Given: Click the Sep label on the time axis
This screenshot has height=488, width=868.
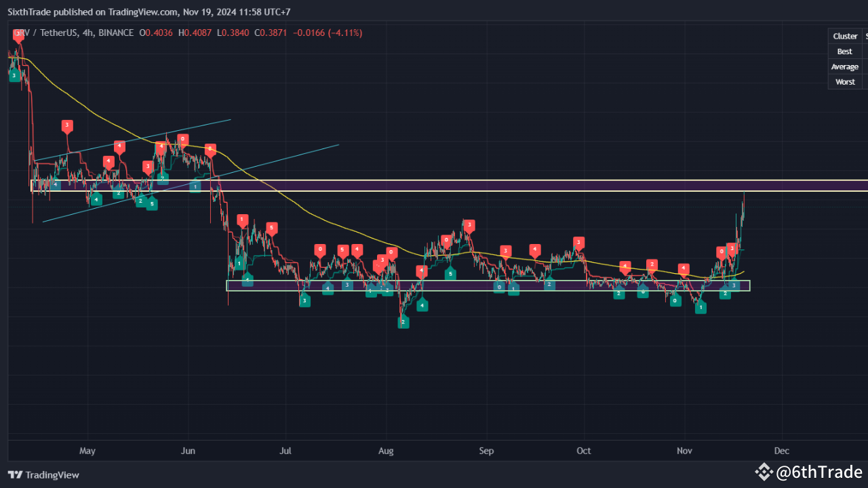Looking at the screenshot, I should click(x=486, y=451).
